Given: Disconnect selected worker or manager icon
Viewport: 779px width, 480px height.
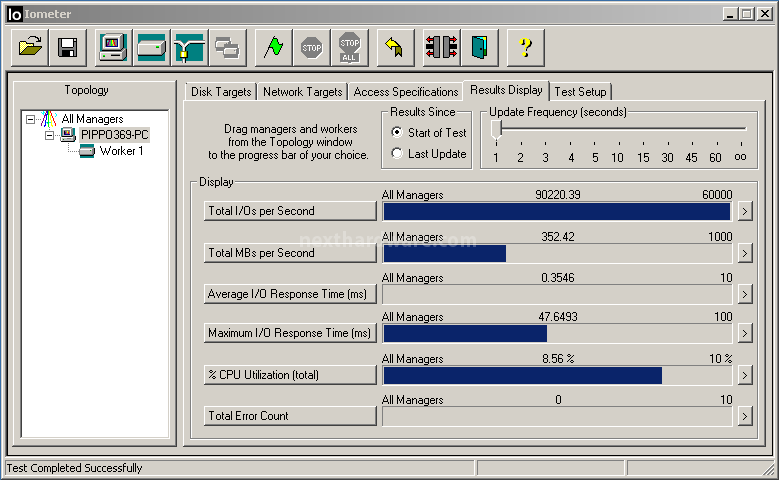Looking at the screenshot, I should (442, 48).
